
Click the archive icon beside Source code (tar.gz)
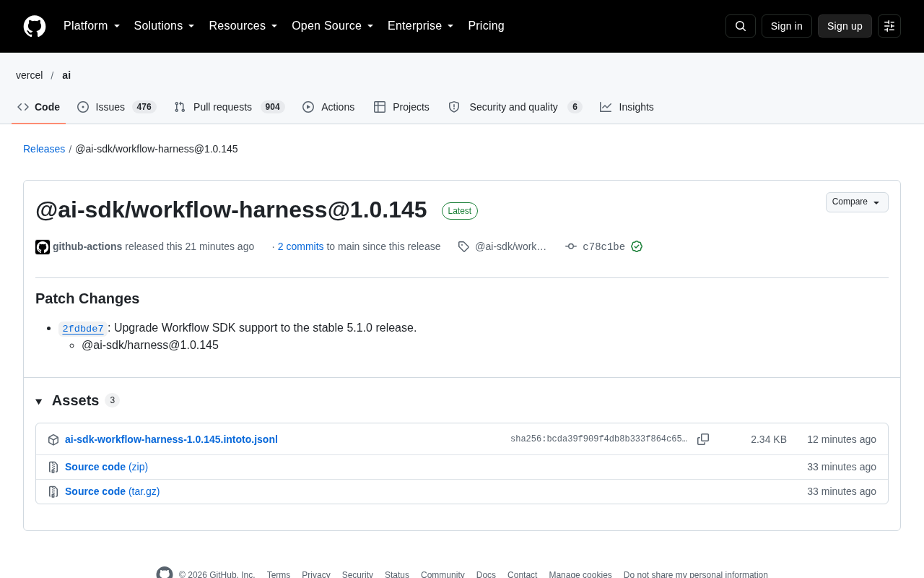[53, 491]
